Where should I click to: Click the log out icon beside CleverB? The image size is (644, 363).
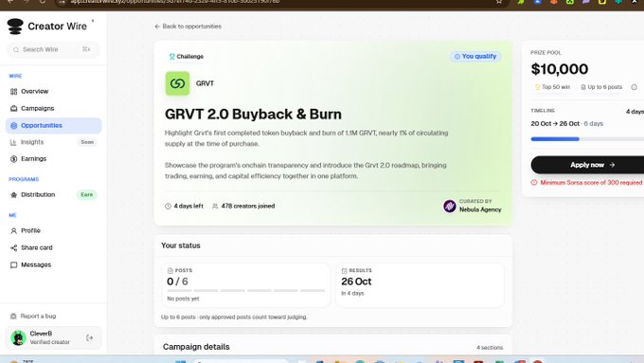pos(90,338)
